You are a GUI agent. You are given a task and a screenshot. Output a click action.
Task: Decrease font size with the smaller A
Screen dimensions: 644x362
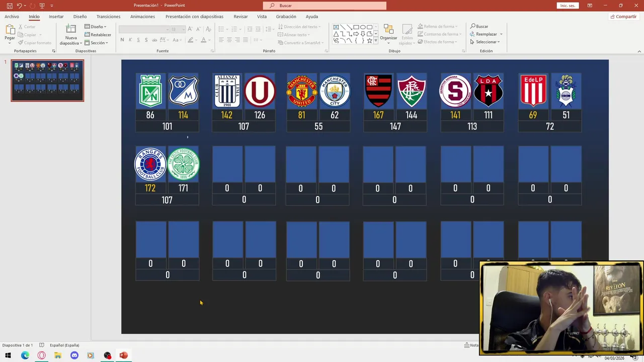point(198,29)
